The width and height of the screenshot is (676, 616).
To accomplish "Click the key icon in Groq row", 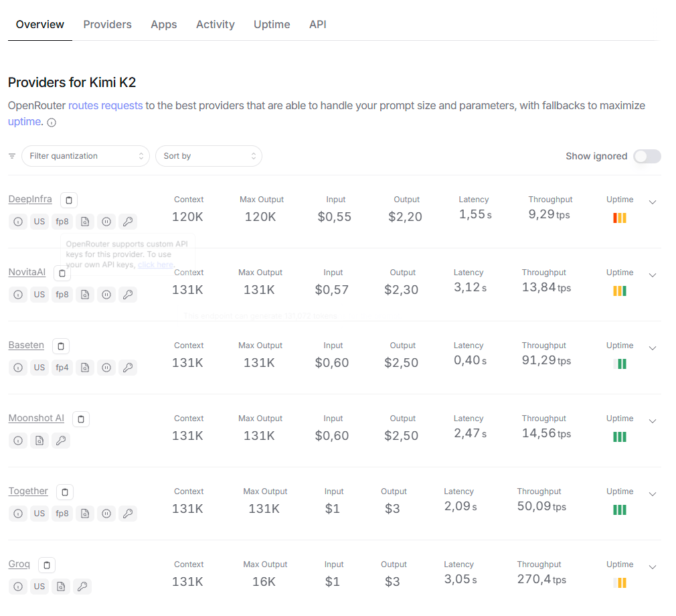I will [82, 587].
